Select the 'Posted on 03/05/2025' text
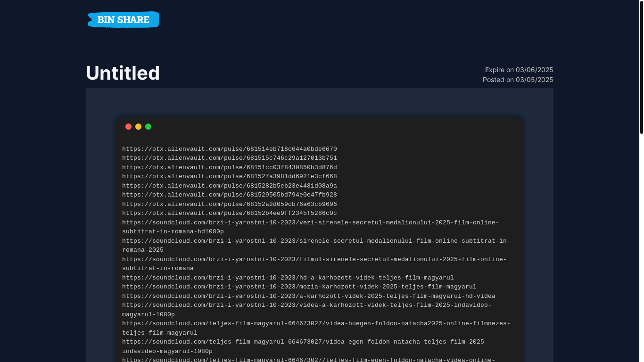644x362 pixels. coord(518,80)
